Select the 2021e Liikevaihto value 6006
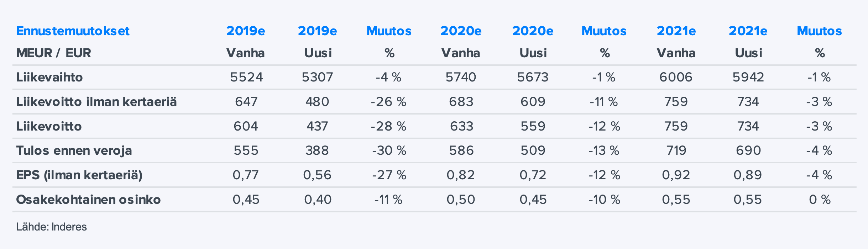Image resolution: width=868 pixels, height=249 pixels. click(x=676, y=77)
